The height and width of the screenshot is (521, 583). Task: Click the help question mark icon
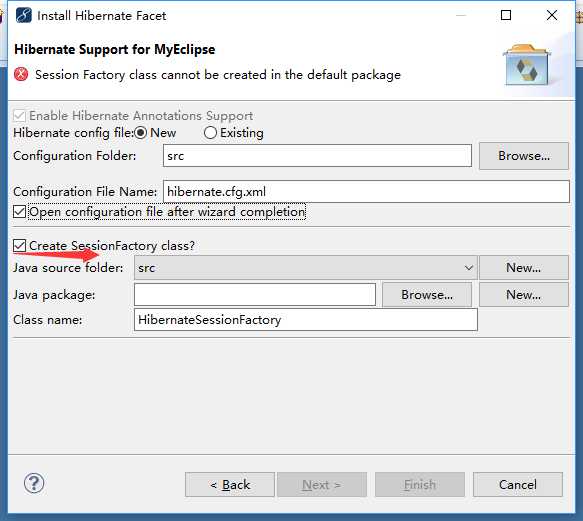34,483
